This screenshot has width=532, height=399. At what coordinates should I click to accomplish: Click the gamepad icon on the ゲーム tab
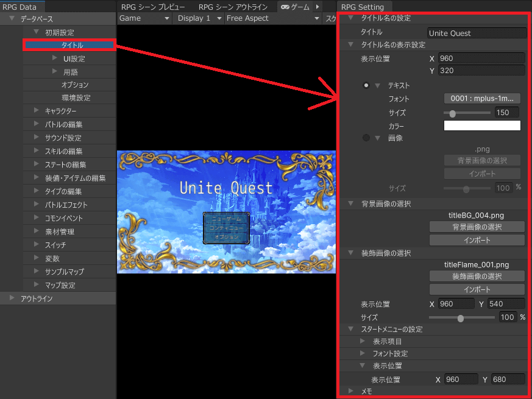285,7
